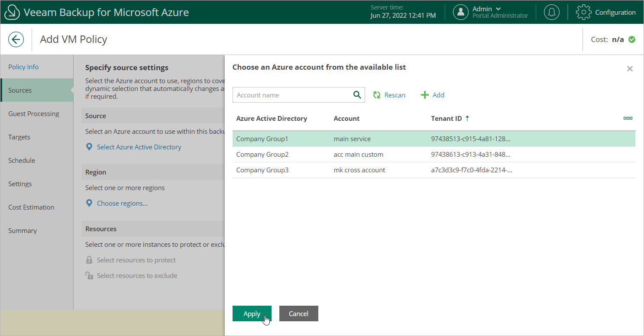Image resolution: width=644 pixels, height=336 pixels.
Task: Go to Guest Processing step
Action: click(x=34, y=114)
